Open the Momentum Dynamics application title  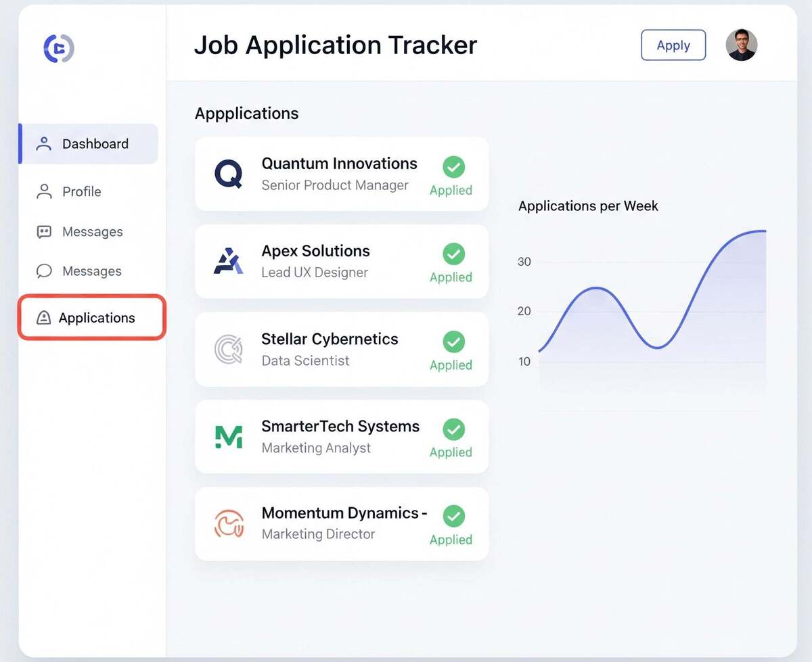[344, 513]
